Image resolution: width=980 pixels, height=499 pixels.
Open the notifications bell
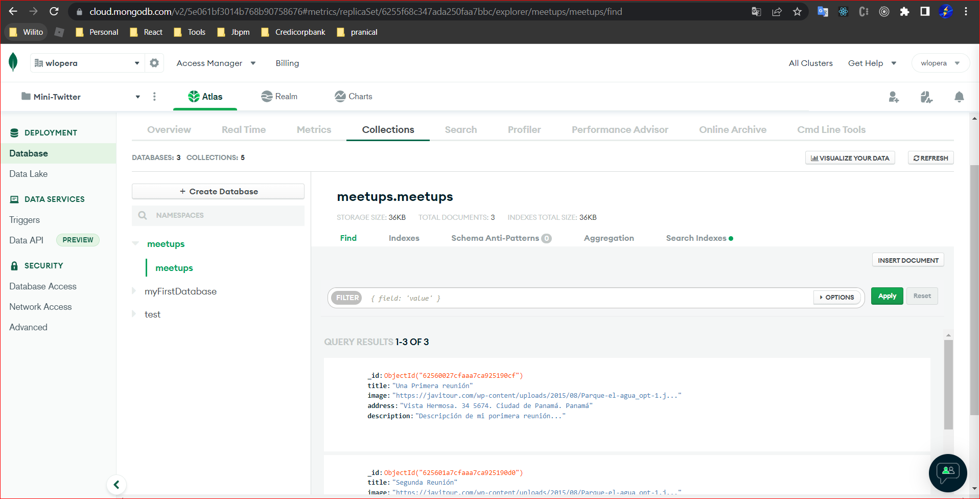959,97
